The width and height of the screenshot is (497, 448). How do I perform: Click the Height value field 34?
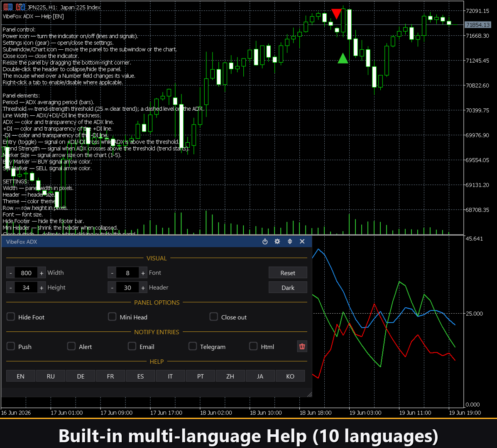coord(26,287)
